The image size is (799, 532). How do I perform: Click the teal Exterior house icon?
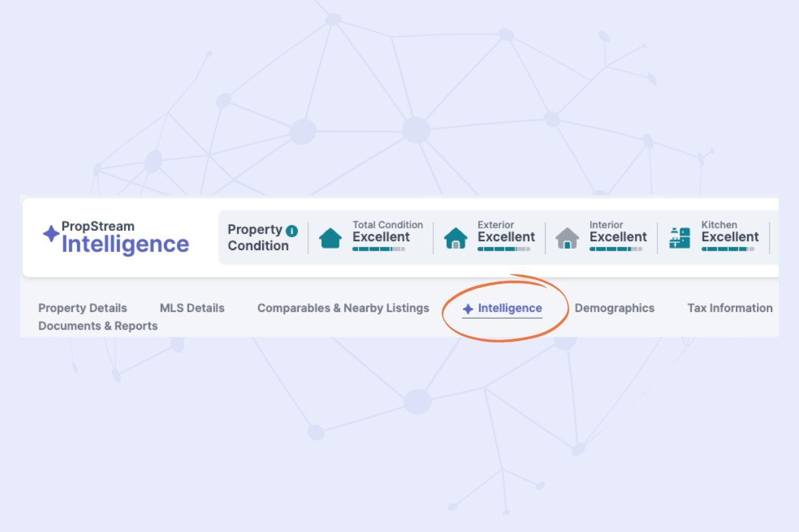tap(456, 237)
